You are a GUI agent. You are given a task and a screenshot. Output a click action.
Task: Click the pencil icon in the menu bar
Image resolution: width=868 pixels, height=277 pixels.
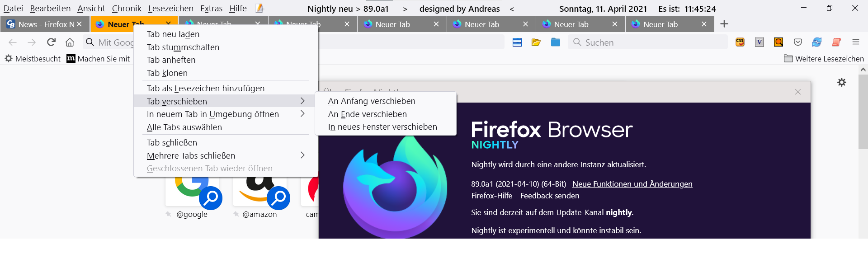pyautogui.click(x=259, y=8)
